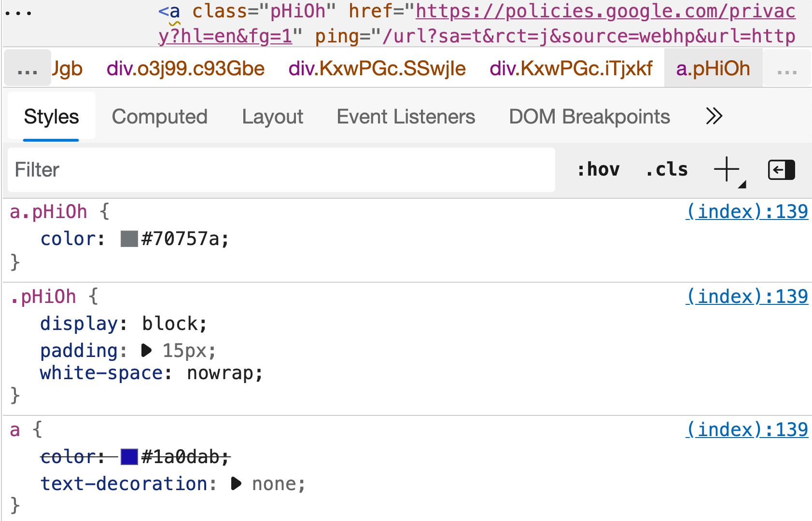Open the right breadcrumb overflow ellipsis
This screenshot has height=521, width=812.
[786, 70]
